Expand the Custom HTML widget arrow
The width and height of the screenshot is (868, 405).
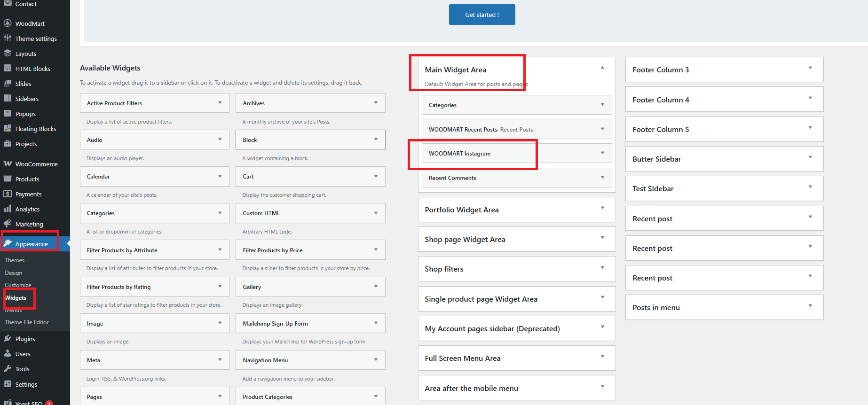pyautogui.click(x=376, y=213)
